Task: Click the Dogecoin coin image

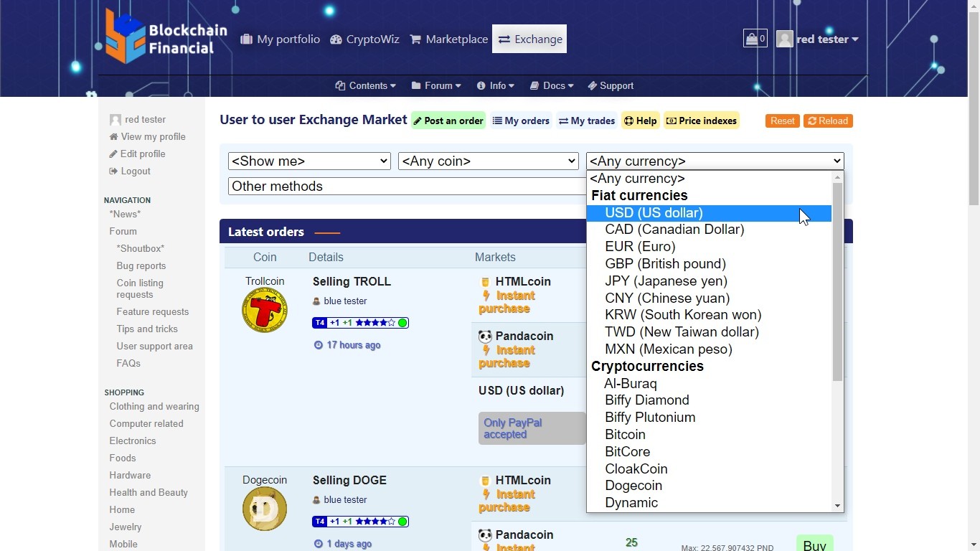Action: click(x=265, y=509)
